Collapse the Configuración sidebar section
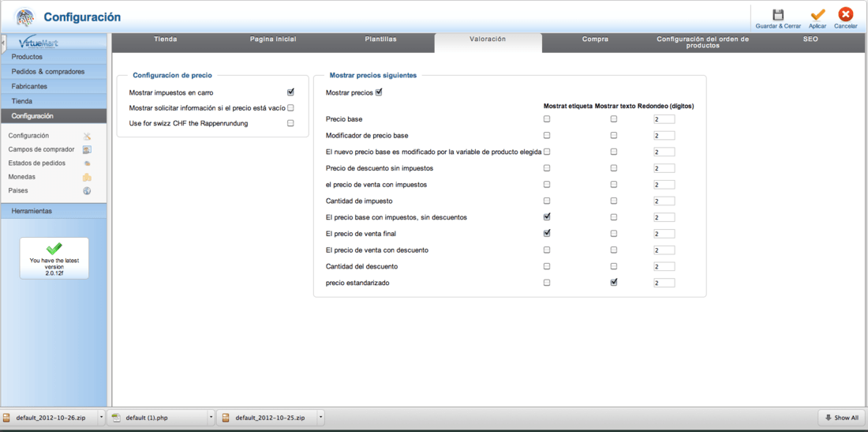 [x=54, y=116]
